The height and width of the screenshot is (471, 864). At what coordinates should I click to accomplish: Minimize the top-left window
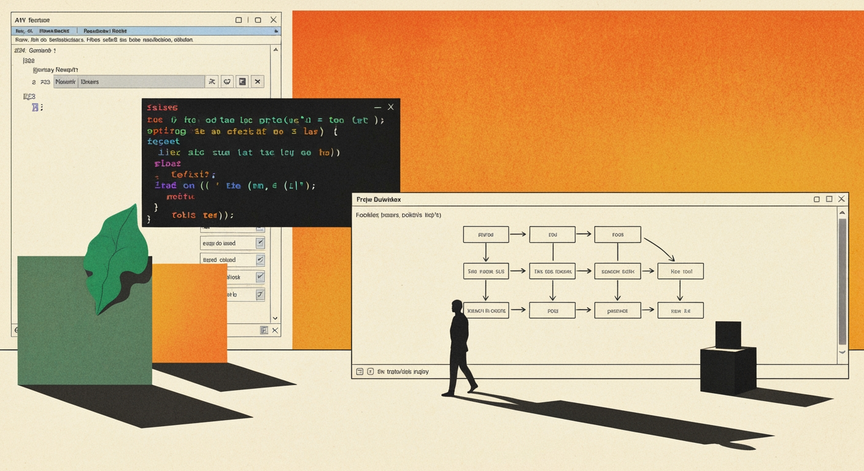point(239,20)
